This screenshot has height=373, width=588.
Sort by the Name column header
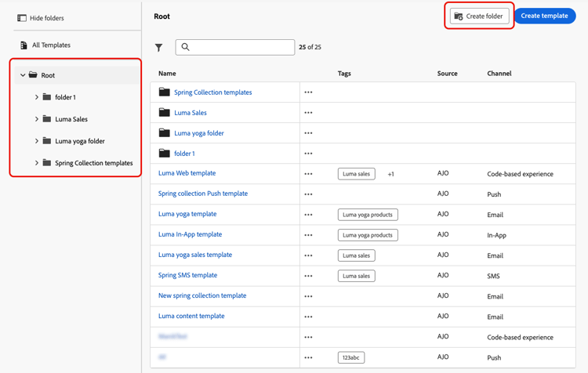coord(167,74)
